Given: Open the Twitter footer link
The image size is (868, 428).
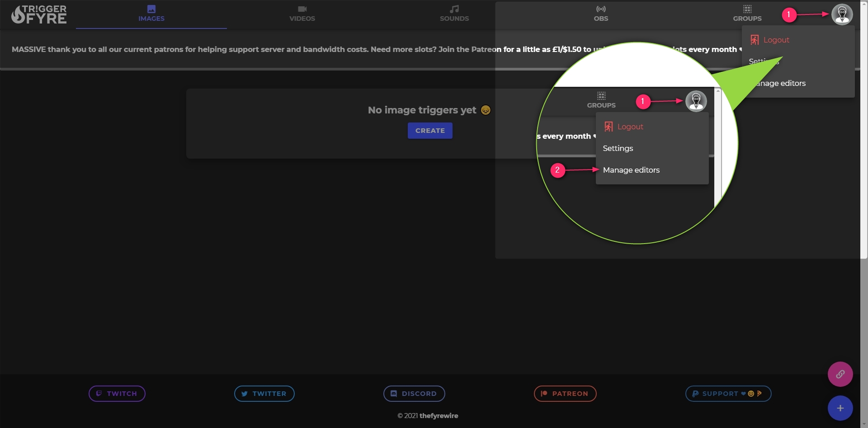Looking at the screenshot, I should click(264, 394).
